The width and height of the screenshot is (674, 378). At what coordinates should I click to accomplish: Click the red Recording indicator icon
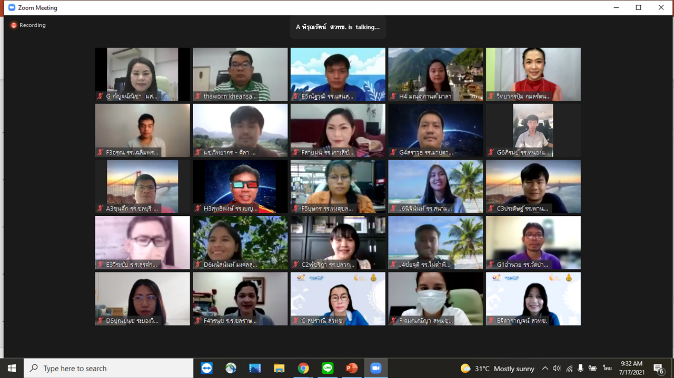tap(14, 25)
